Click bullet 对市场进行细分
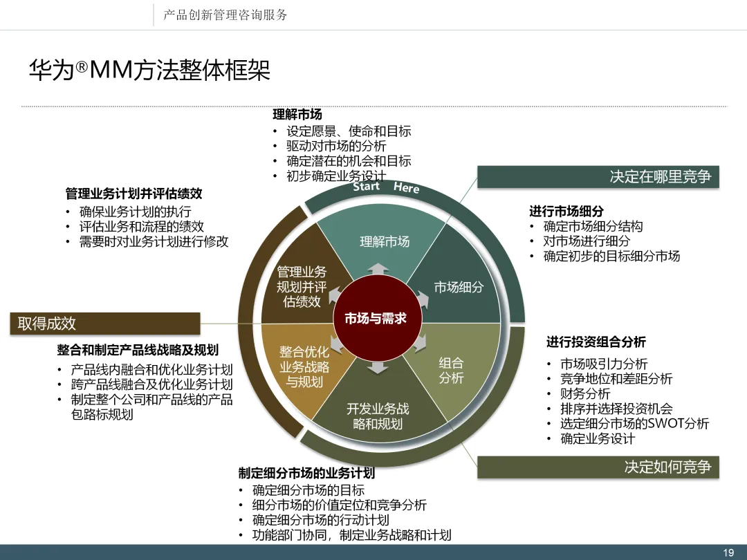 tap(587, 241)
